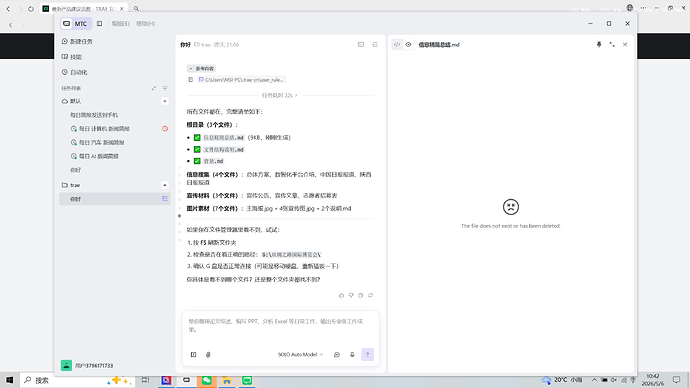Copy the reply with the copy icon
Viewport: 690px width, 388px height.
pos(361,295)
